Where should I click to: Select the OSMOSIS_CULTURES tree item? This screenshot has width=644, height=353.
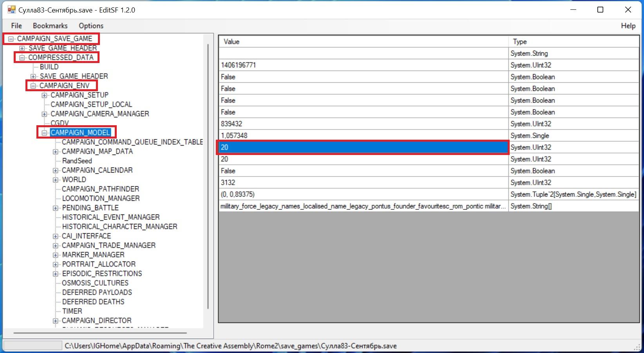tap(95, 283)
